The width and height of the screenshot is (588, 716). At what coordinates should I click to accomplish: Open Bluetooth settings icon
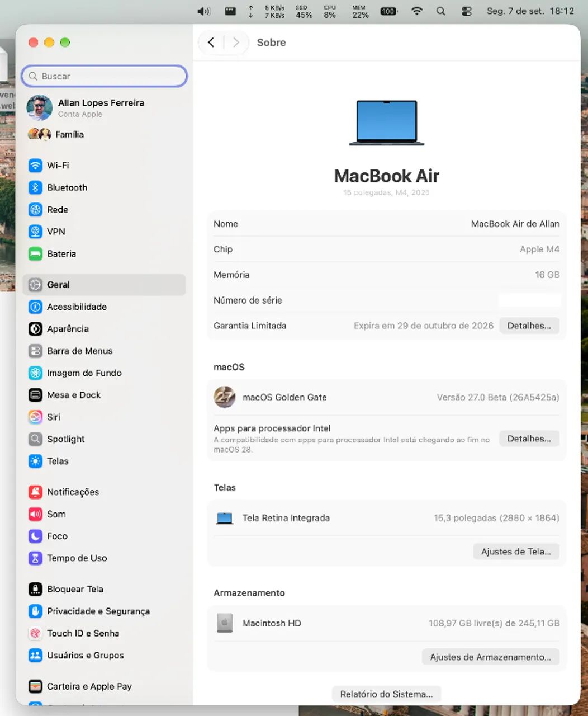coord(35,187)
